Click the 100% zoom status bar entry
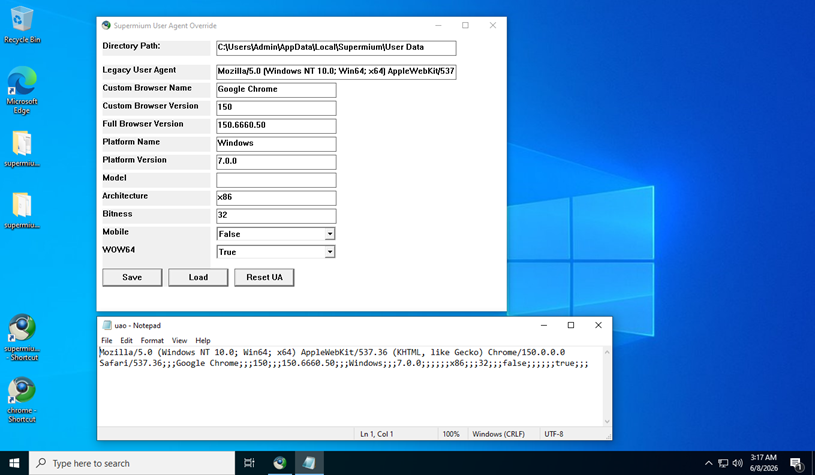The width and height of the screenshot is (815, 475). tap(451, 434)
